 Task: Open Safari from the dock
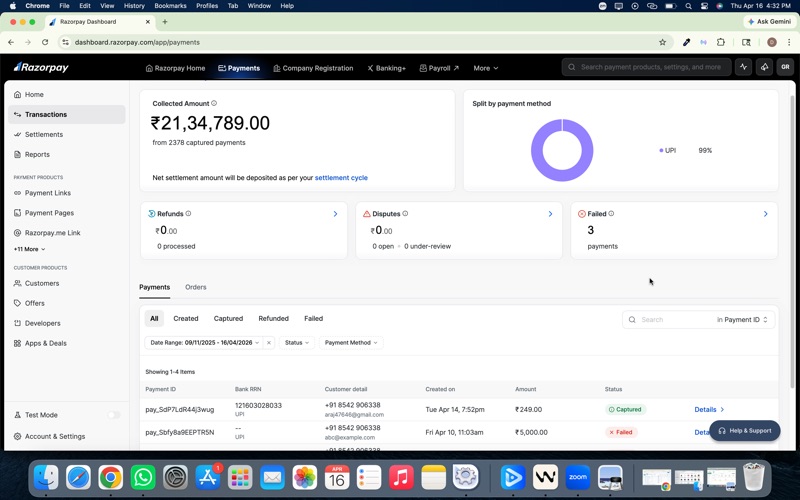pos(78,478)
